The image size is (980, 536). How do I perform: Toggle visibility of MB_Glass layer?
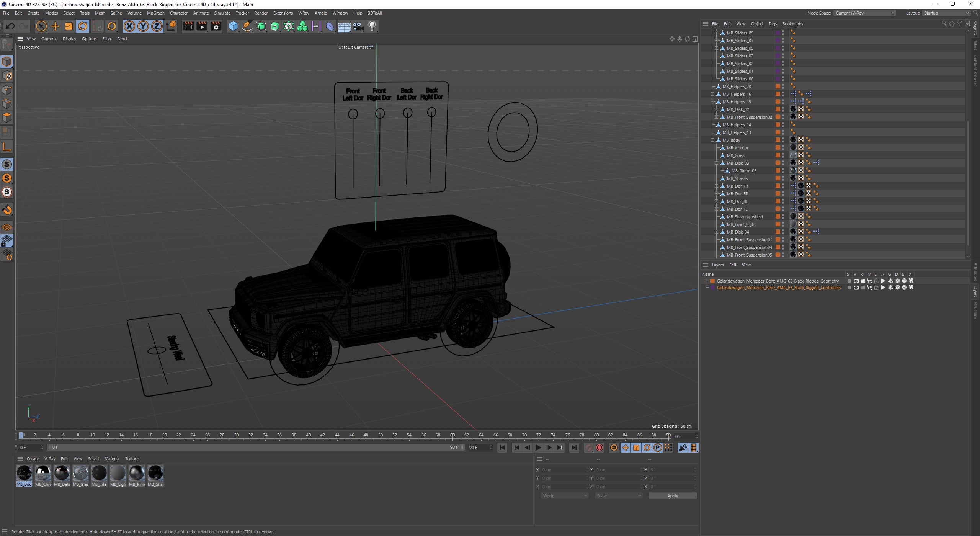[x=783, y=154]
